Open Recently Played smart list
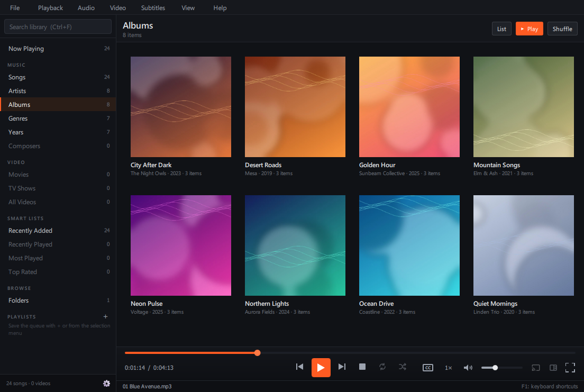Viewport: 584px width, 392px height. 58,244
